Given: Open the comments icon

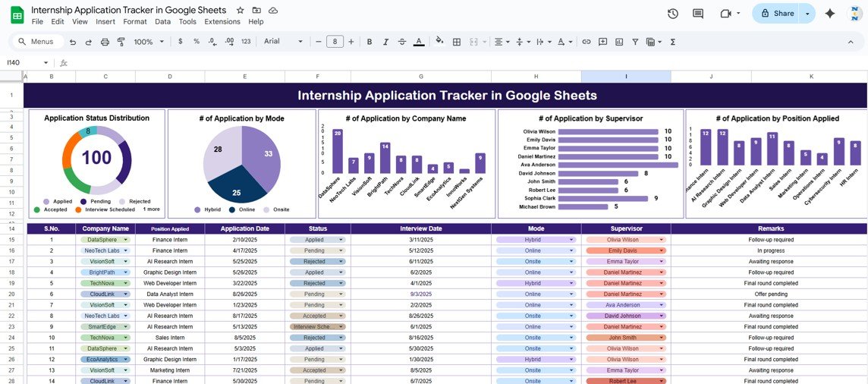Looking at the screenshot, I should click(x=698, y=14).
